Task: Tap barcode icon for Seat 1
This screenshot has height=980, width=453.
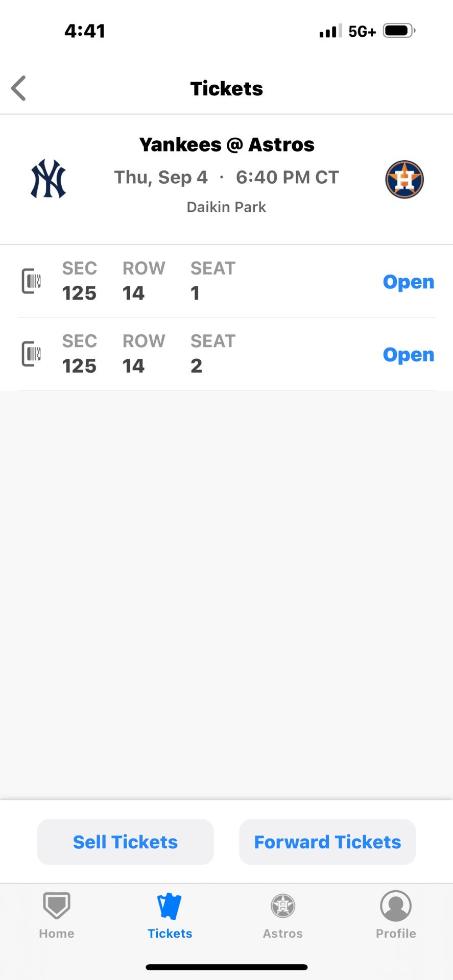Action: 31,281
